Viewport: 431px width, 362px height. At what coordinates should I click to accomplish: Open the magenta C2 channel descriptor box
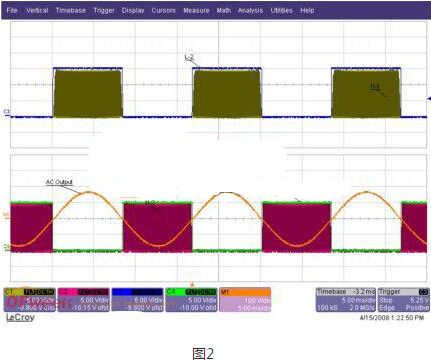coord(84,300)
